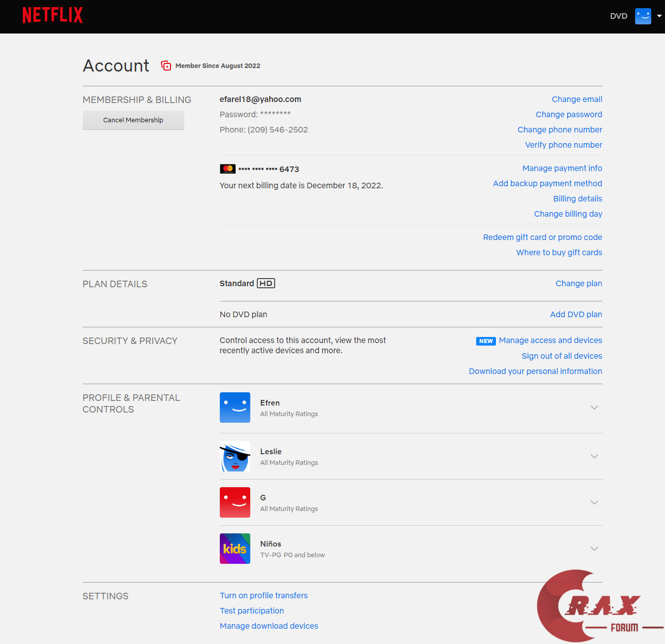Screen dimensions: 665x644
Task: Click the card number ending 6473
Action: [x=269, y=169]
